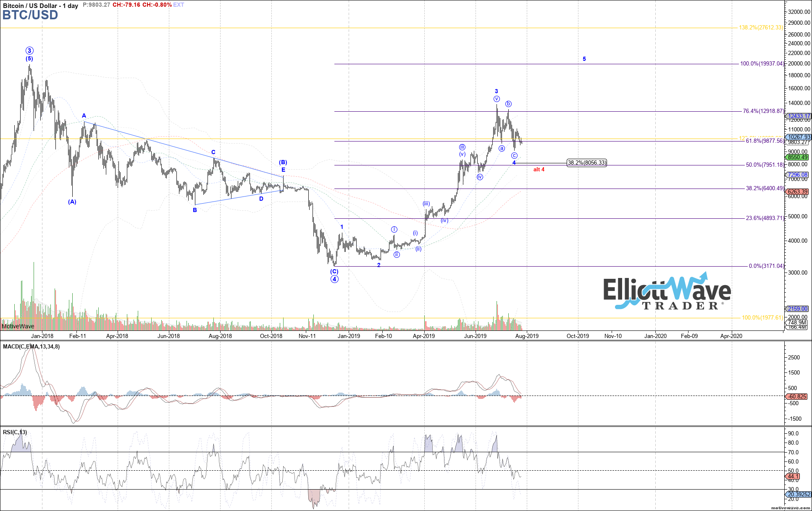
Task: Click the red 6263.39 price tag
Action: pyautogui.click(x=798, y=192)
